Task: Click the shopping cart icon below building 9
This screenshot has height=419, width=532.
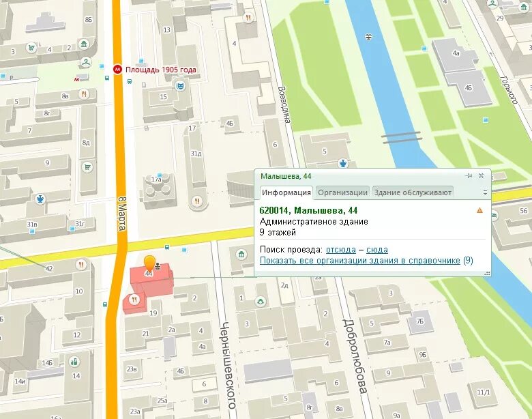Action: (x=87, y=167)
